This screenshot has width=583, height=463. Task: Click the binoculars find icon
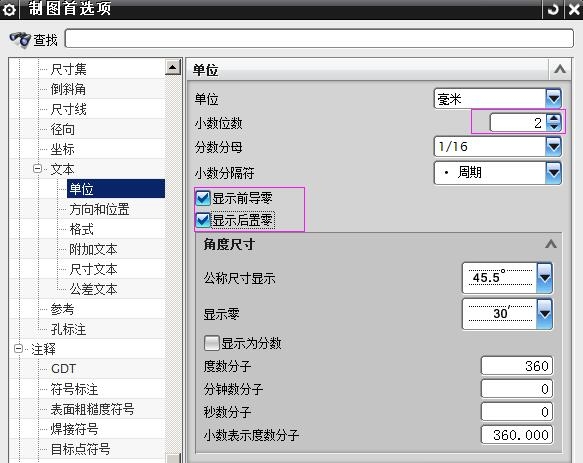(20, 39)
